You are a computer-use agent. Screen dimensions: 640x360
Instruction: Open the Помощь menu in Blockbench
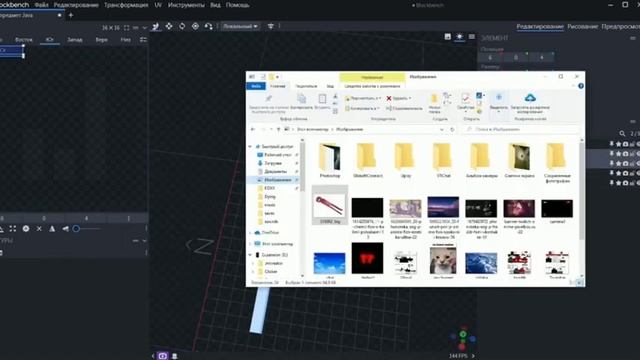[238, 5]
